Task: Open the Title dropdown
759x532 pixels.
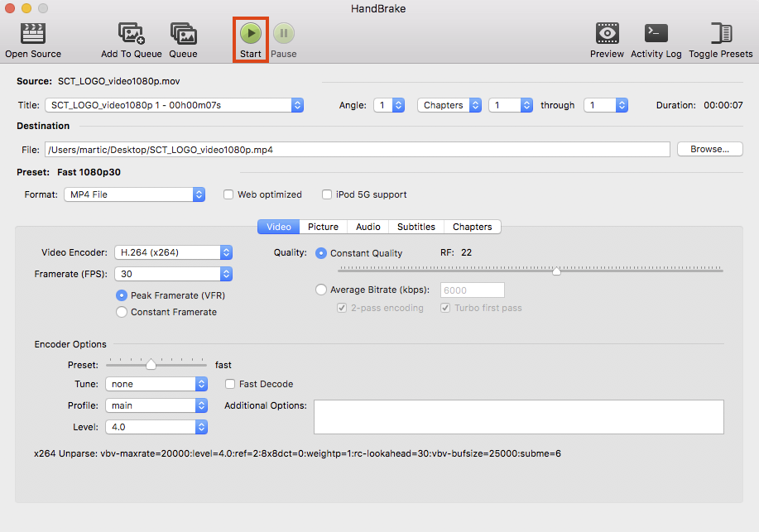Action: (175, 105)
